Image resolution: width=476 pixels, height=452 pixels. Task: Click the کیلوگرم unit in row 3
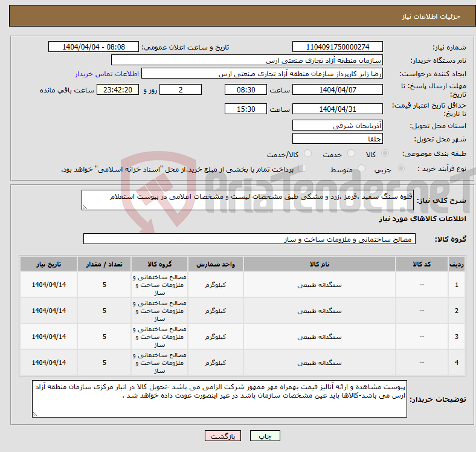[x=216, y=337]
